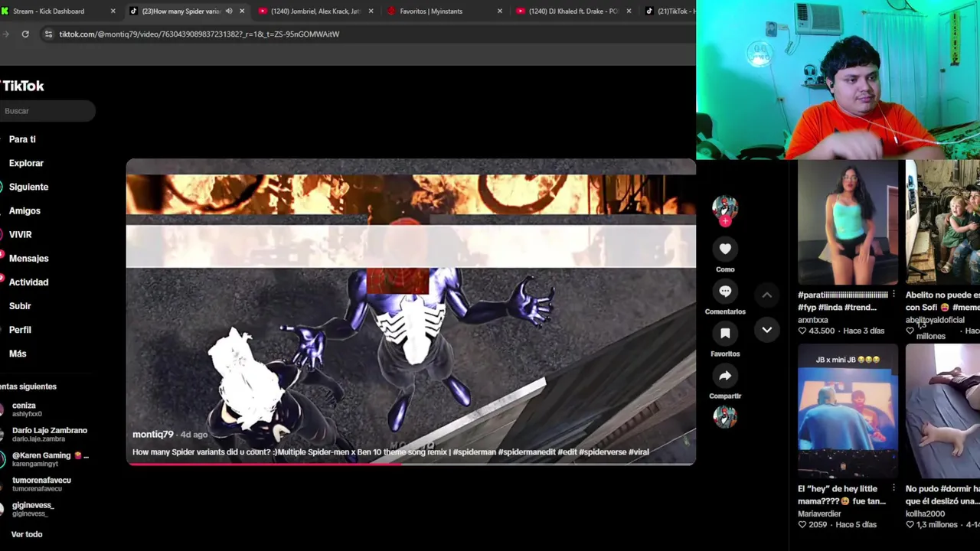The width and height of the screenshot is (980, 551).
Task: Open comments with the speech bubble icon
Action: [x=725, y=291]
